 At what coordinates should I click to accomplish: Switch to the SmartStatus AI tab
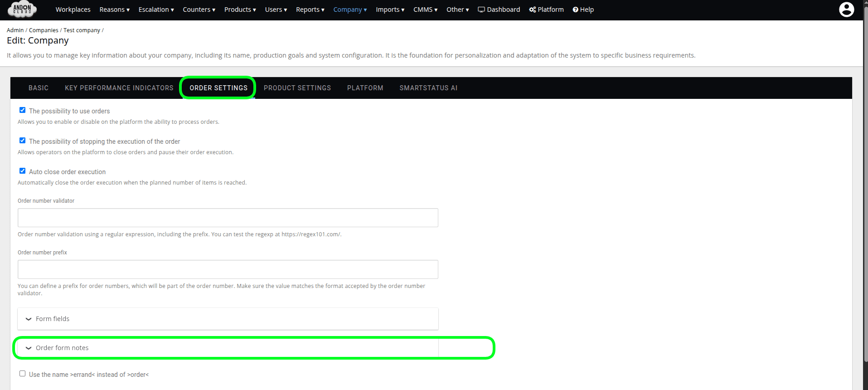click(428, 88)
